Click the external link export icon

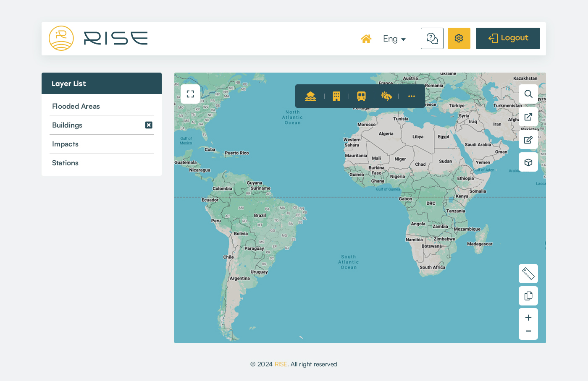(528, 117)
